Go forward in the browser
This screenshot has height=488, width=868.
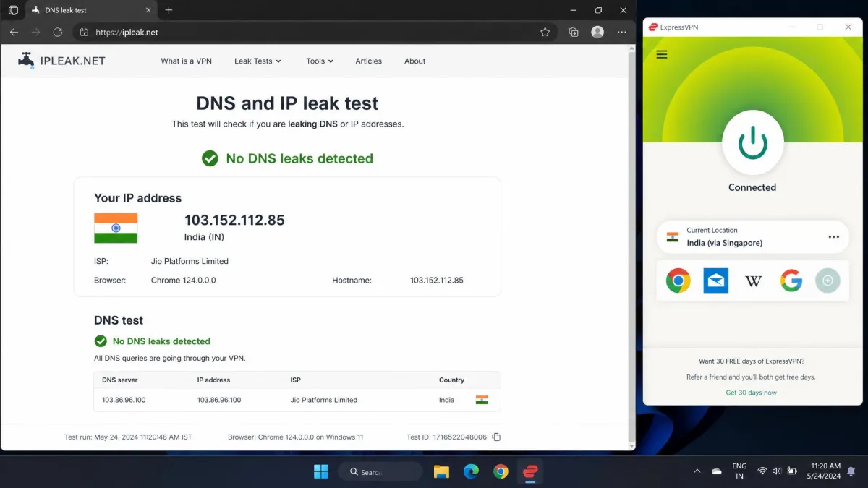coord(35,32)
